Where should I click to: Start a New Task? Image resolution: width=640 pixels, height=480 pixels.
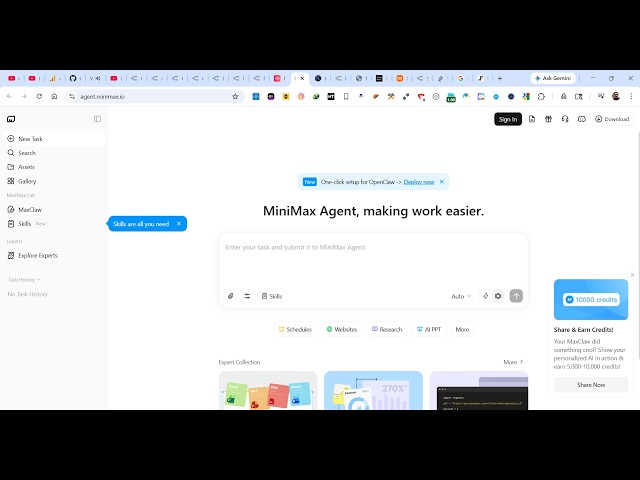pos(55,139)
